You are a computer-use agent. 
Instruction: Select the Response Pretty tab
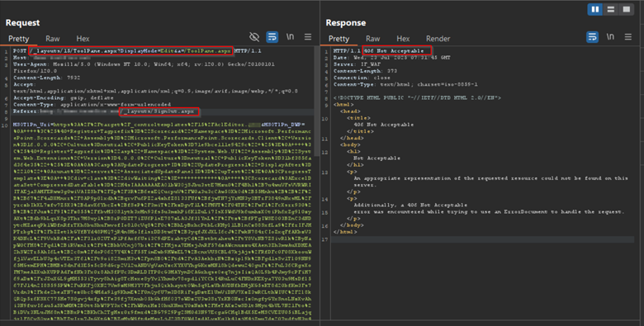[x=339, y=39]
